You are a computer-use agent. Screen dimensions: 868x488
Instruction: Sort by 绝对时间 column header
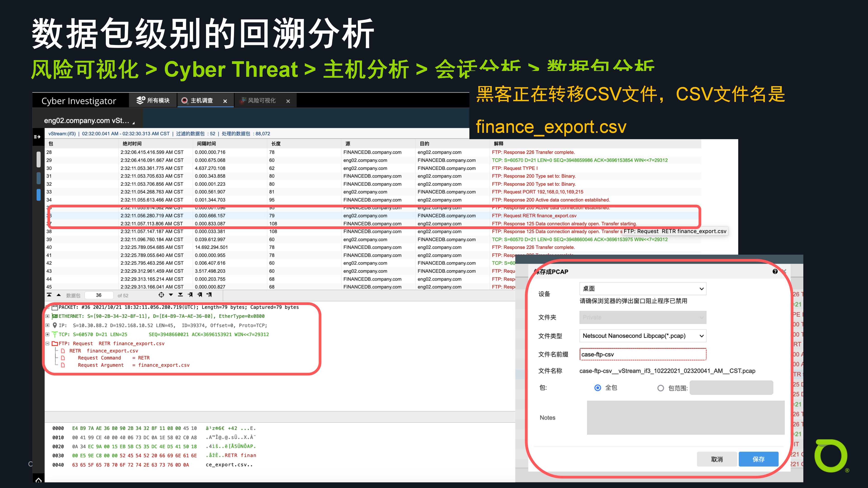pos(156,144)
